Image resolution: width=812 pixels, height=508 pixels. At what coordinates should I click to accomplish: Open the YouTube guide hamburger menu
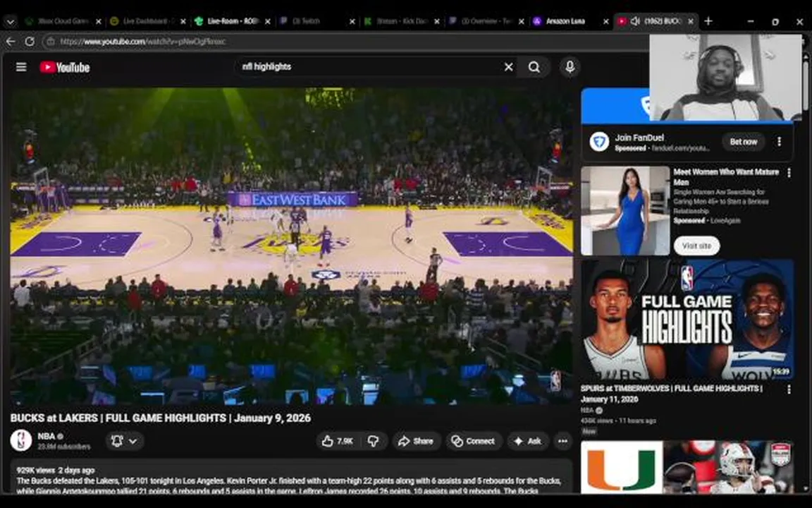pyautogui.click(x=21, y=67)
